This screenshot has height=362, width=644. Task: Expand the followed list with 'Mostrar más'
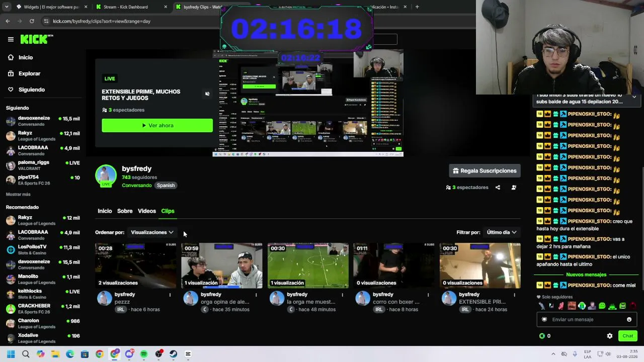[x=18, y=194]
